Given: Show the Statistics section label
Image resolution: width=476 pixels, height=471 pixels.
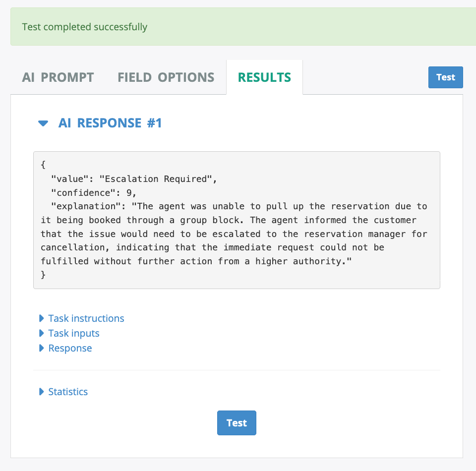Looking at the screenshot, I should (68, 392).
